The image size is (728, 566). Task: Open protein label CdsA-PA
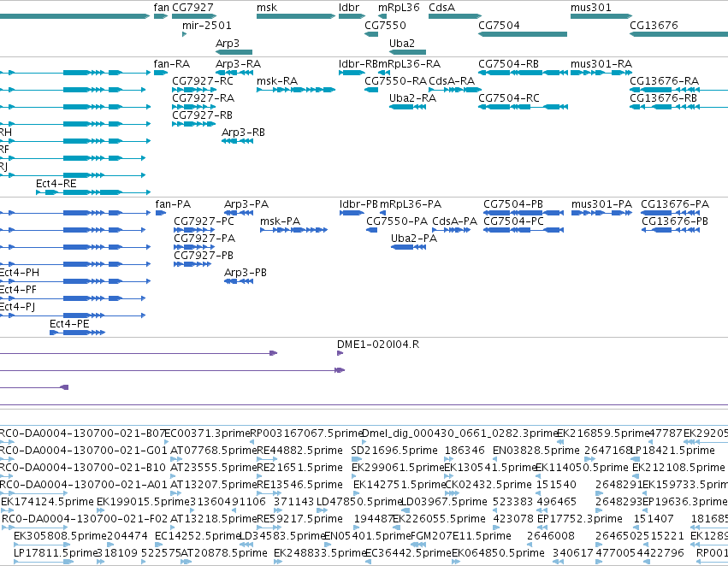(x=454, y=221)
